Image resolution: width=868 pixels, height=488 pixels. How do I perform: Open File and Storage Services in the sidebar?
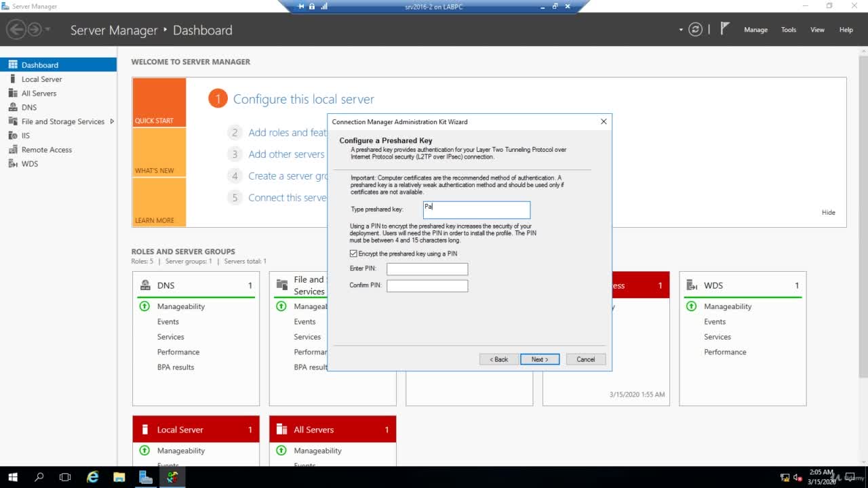58,121
